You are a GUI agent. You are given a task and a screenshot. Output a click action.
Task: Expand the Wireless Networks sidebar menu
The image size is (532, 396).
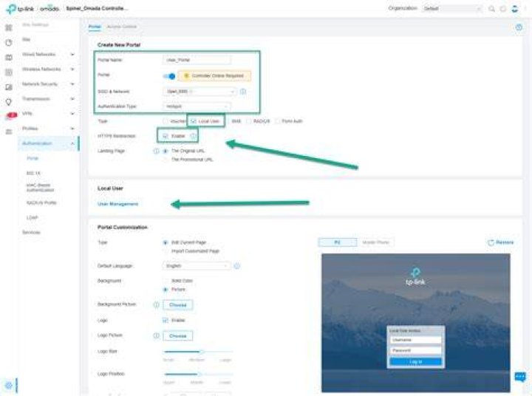48,69
